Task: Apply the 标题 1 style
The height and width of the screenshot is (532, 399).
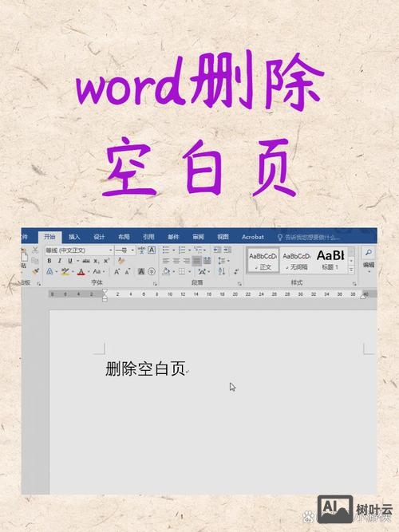Action: pyautogui.click(x=330, y=260)
